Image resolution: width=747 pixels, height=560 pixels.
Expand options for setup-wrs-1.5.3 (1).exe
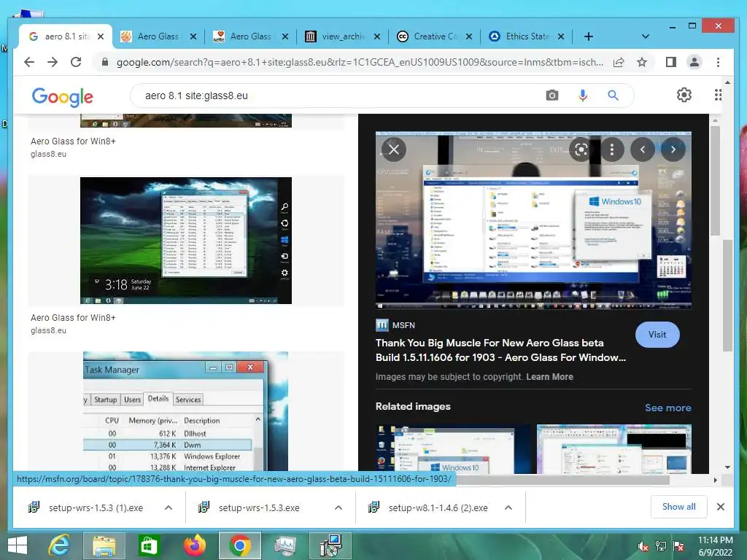click(x=169, y=507)
